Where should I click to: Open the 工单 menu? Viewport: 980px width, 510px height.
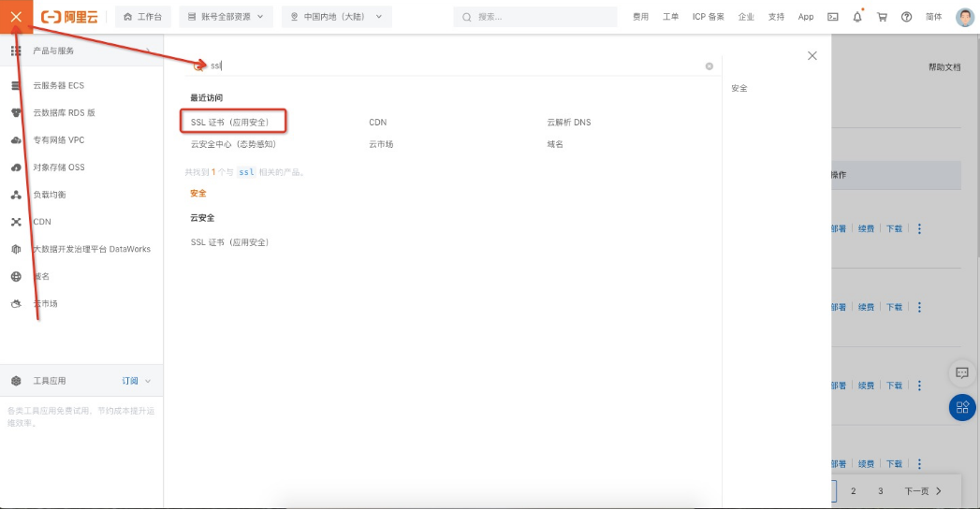pos(670,17)
